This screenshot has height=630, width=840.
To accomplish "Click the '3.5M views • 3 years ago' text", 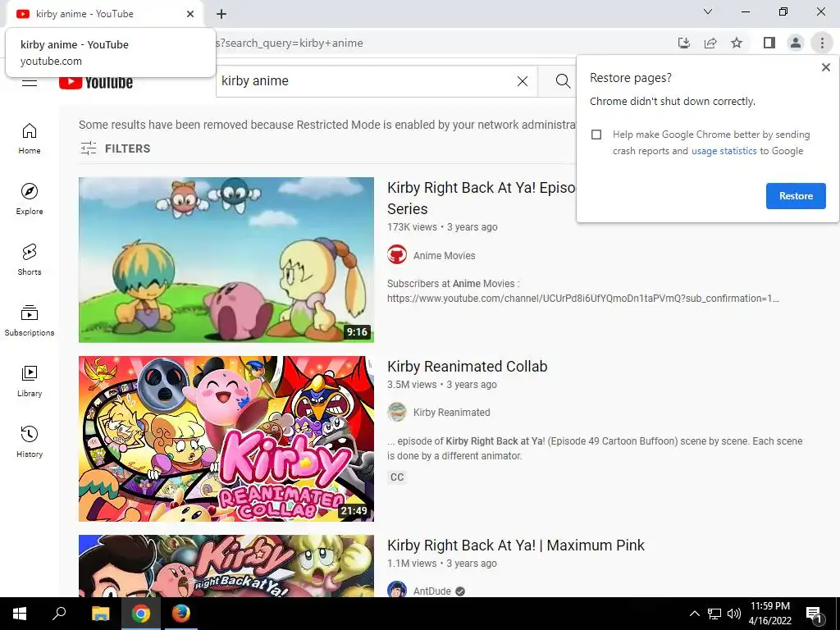I will pyautogui.click(x=442, y=385).
